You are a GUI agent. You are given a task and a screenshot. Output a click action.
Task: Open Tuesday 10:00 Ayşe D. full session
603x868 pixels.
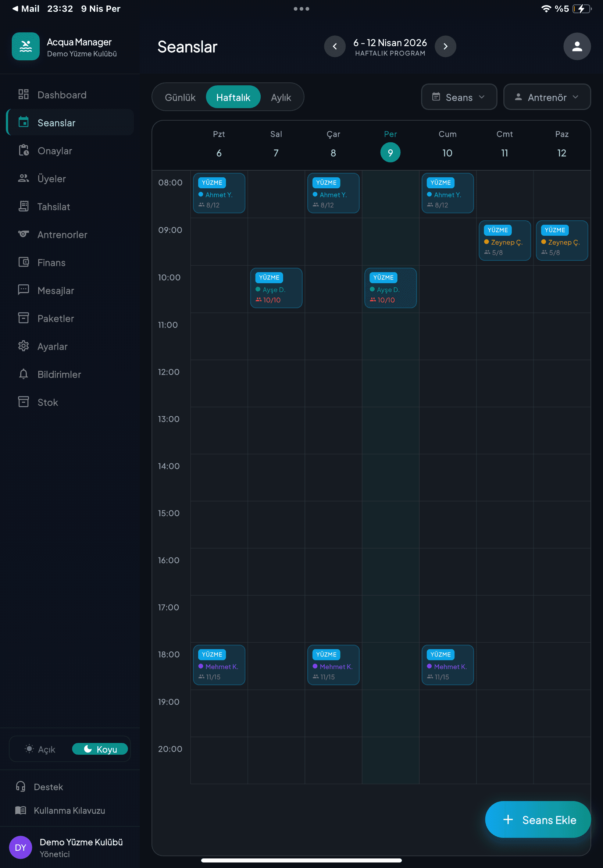pos(276,288)
